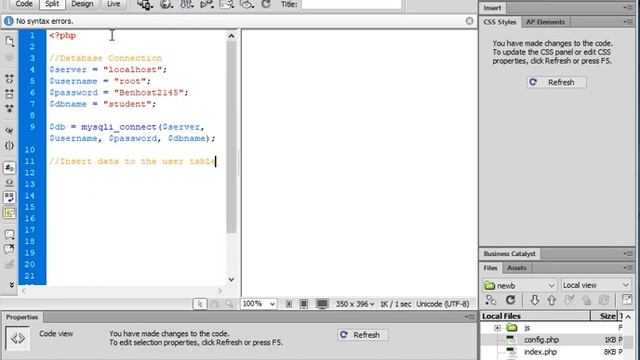Switch to Design view

tap(82, 4)
